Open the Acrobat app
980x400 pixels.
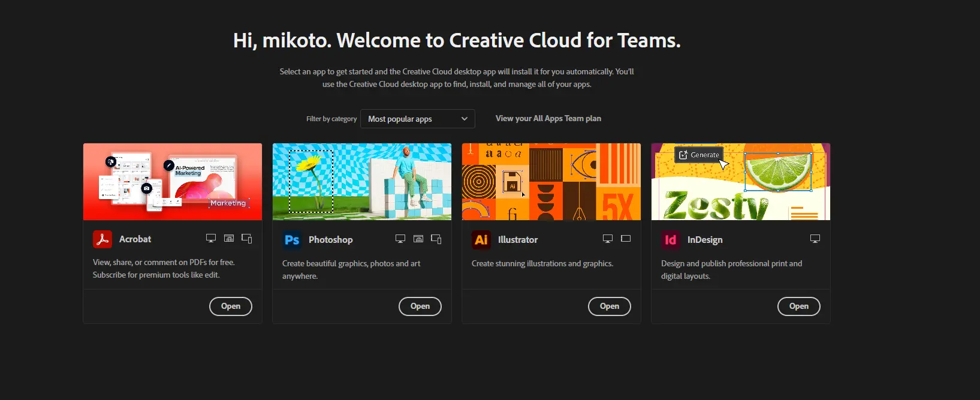pyautogui.click(x=231, y=306)
